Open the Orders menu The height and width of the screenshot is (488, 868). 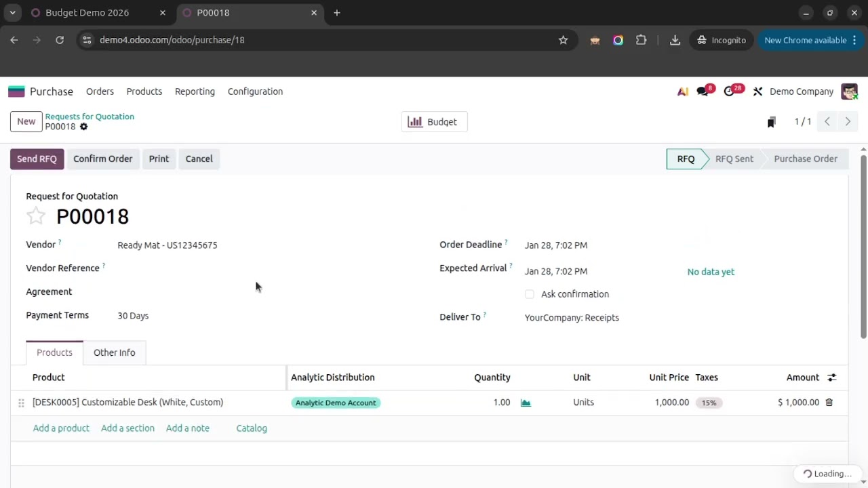pos(100,91)
